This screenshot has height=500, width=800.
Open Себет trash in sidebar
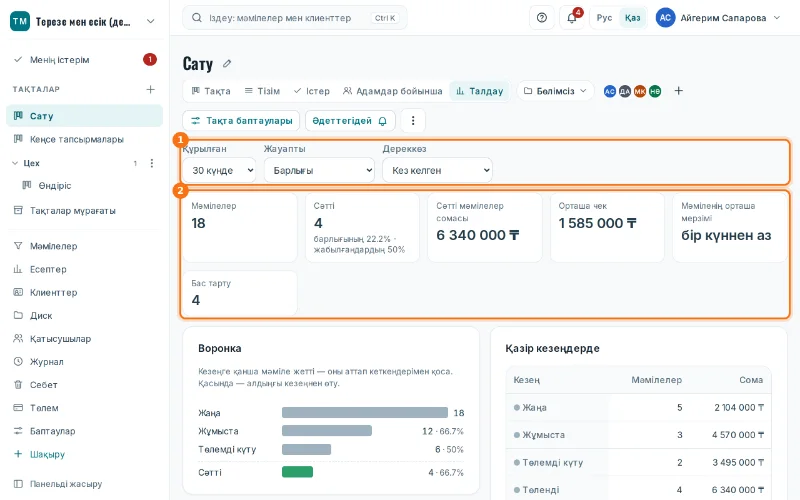pos(84,385)
